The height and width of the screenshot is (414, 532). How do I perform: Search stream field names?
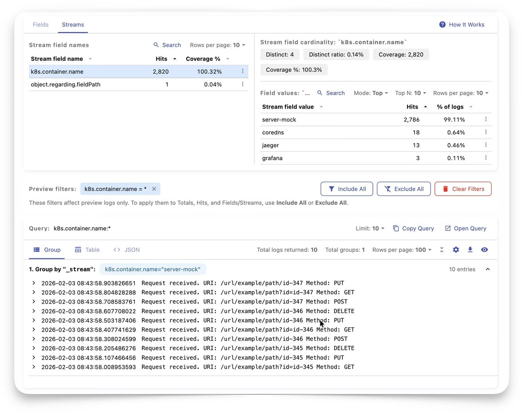[167, 45]
